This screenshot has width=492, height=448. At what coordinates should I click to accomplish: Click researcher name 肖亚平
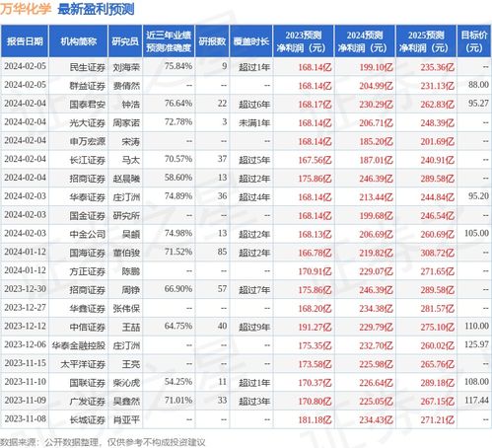click(126, 420)
